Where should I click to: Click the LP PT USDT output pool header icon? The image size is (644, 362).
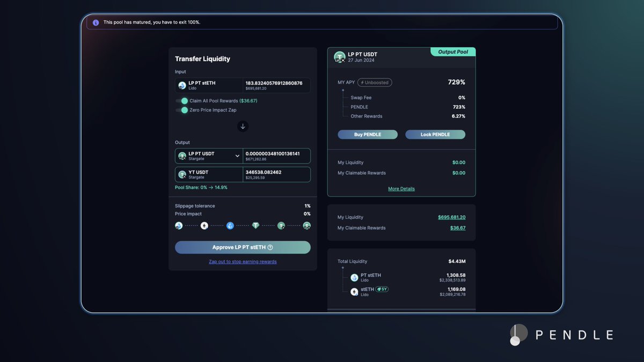point(339,57)
